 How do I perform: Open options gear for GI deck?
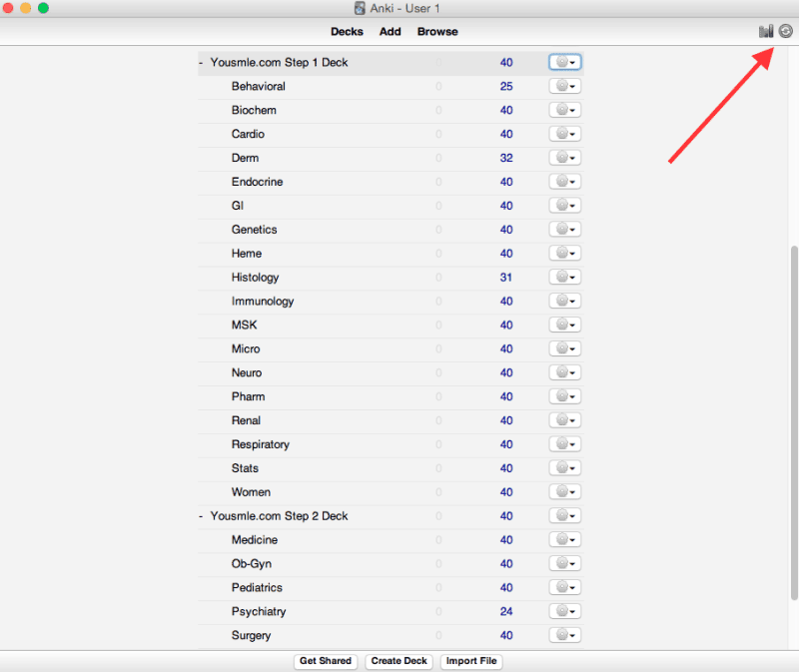(565, 206)
